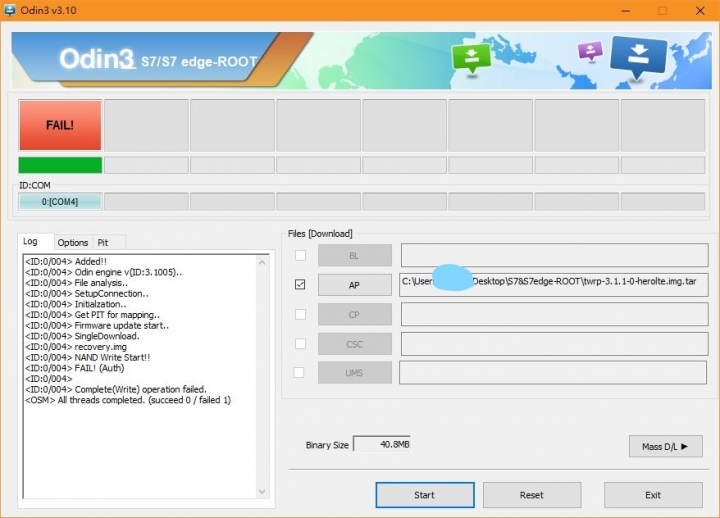
Task: Click the BL file button
Action: click(x=354, y=256)
